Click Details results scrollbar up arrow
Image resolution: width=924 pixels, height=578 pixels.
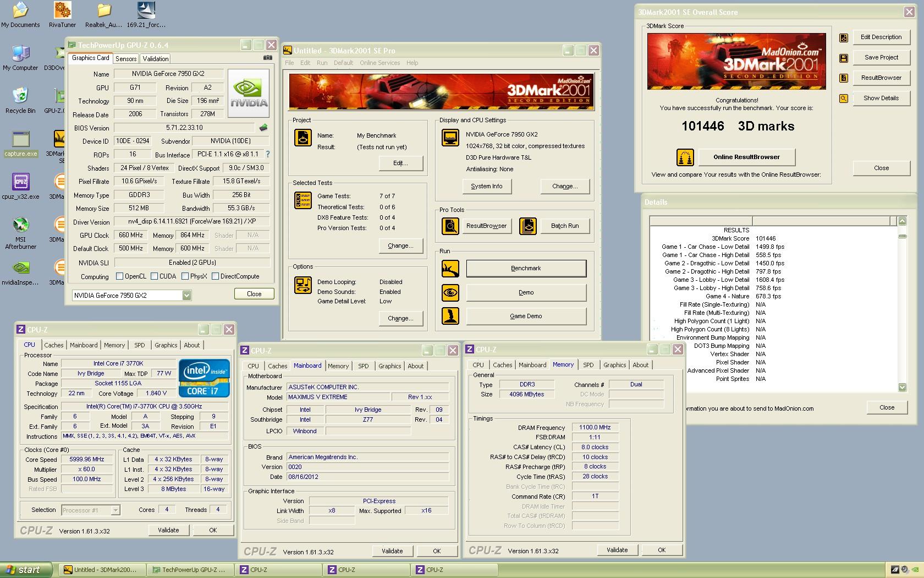click(x=902, y=221)
